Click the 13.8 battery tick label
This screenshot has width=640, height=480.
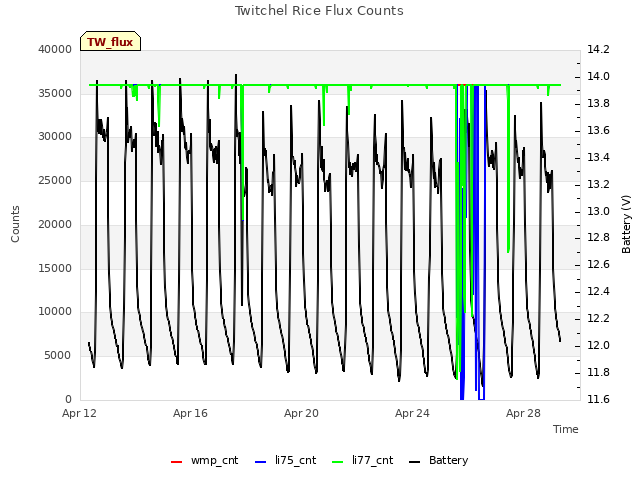[598, 103]
